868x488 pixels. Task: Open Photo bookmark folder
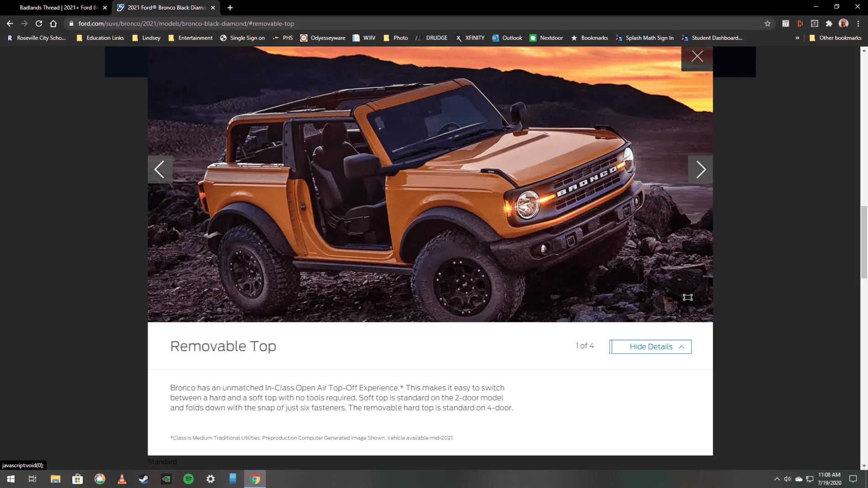[x=396, y=38]
